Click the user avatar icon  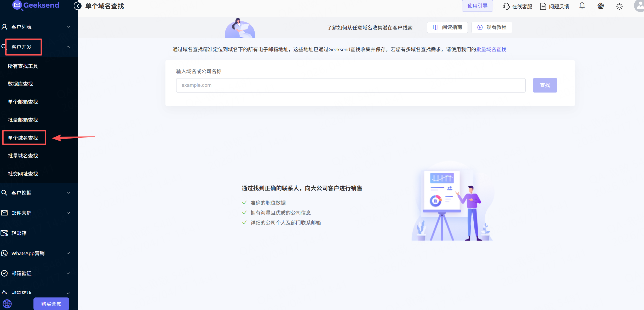639,6
